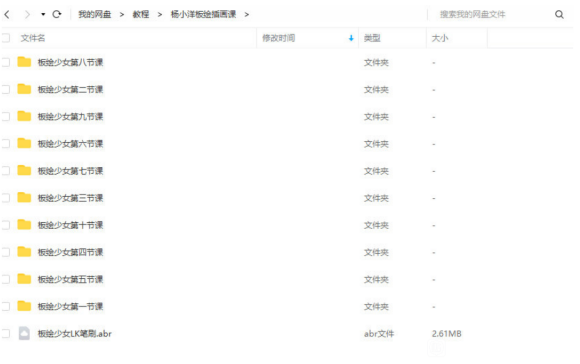Open the navigation history dropdown arrow
580x364 pixels.
tap(43, 14)
